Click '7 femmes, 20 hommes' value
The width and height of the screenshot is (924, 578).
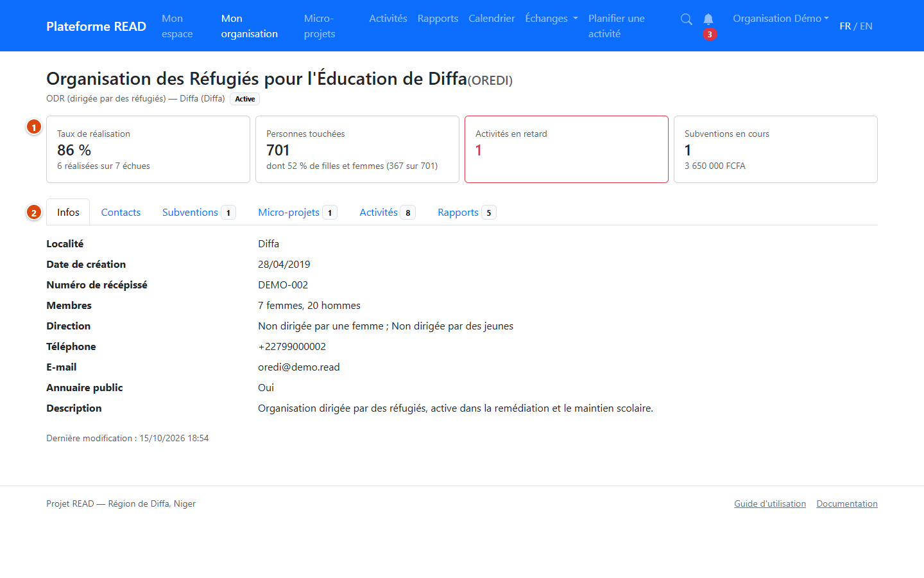pos(309,306)
